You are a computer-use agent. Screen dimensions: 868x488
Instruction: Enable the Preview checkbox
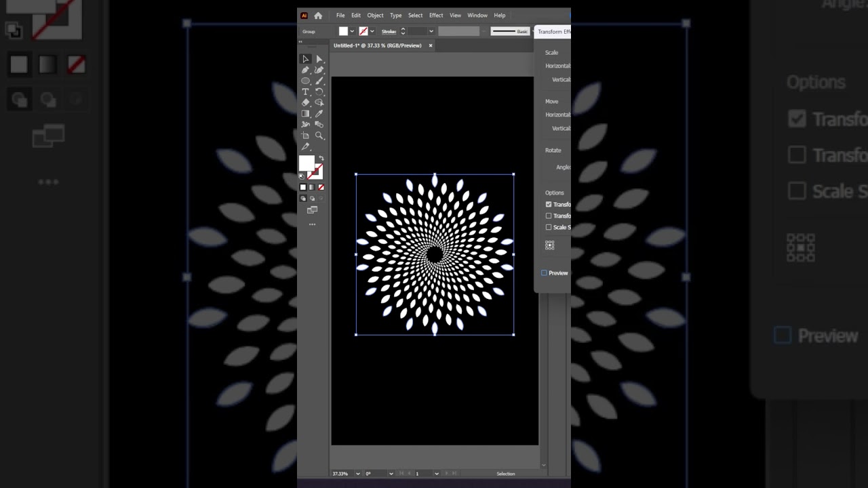click(544, 272)
